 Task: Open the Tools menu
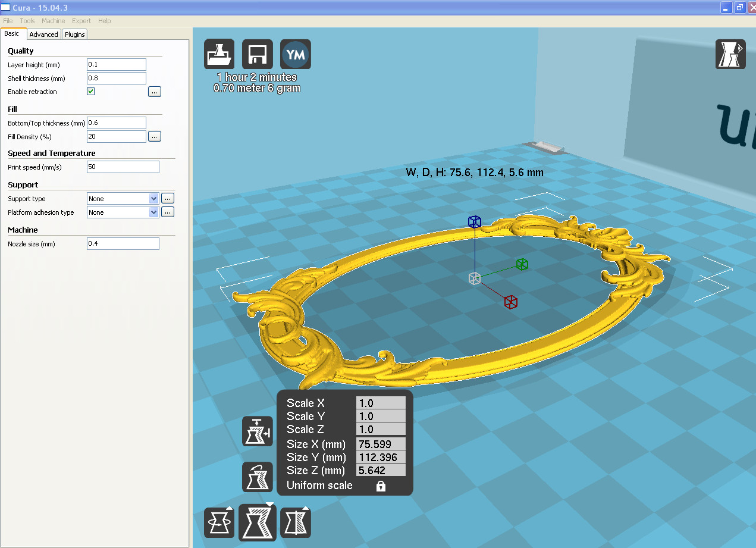27,21
